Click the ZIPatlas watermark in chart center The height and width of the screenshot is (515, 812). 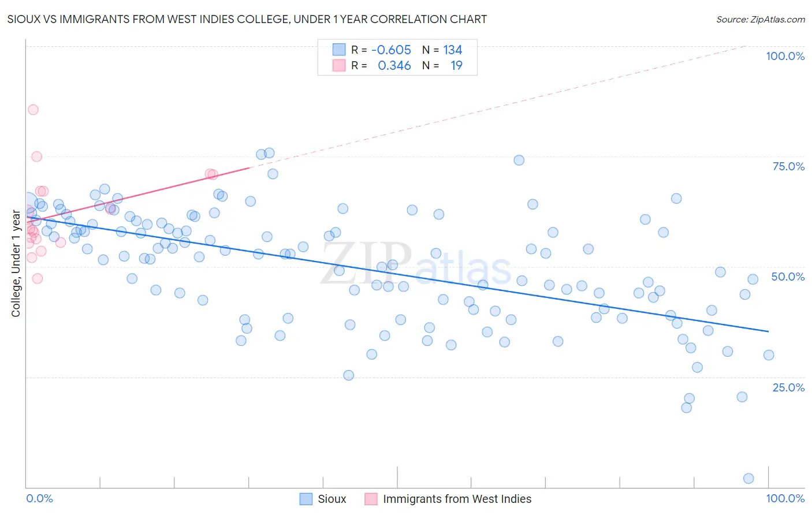coord(416,264)
